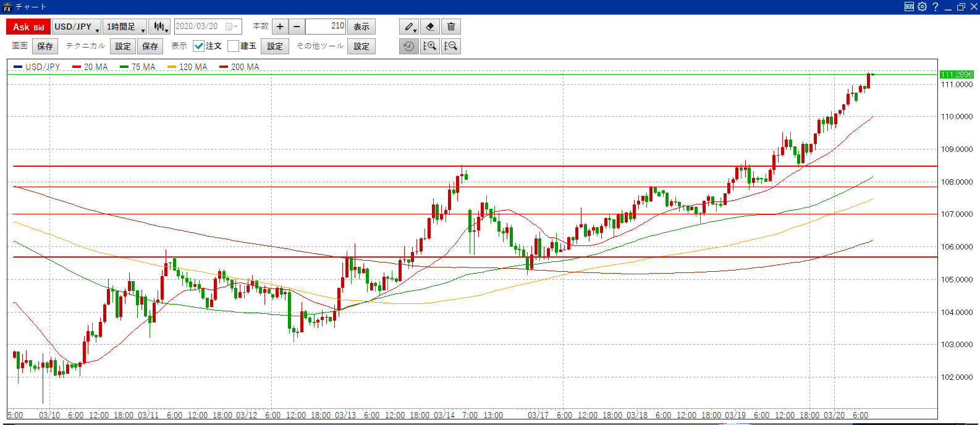The image size is (980, 425).
Task: Export chart data with CSV icon
Action: click(x=909, y=7)
